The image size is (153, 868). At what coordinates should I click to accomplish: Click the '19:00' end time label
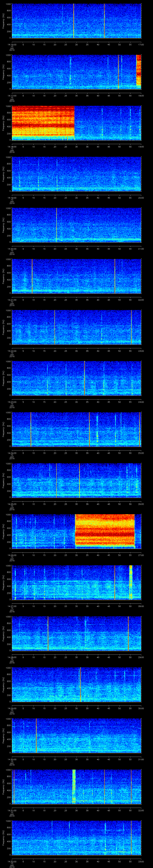point(141,147)
